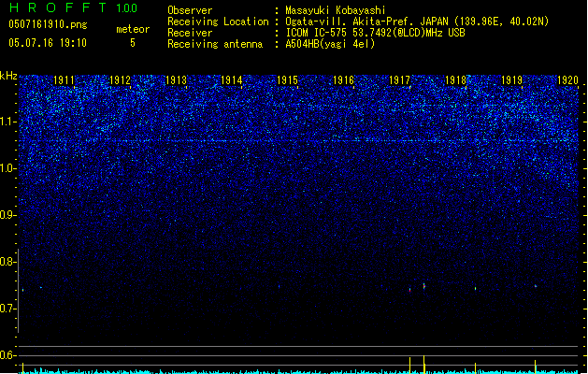Image resolution: width=588 pixels, height=374 pixels.
Task: Click the 1.0 kHz frequency axis label
Action: [x=7, y=168]
